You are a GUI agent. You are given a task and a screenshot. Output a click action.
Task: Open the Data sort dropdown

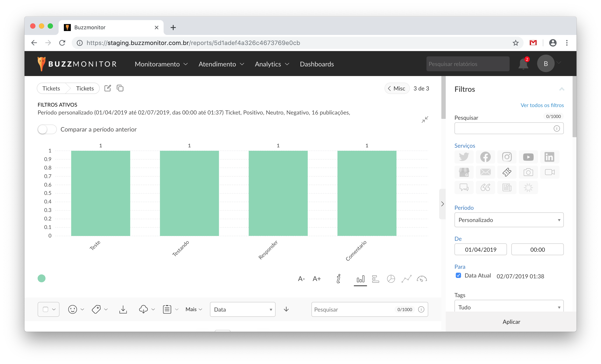point(243,309)
